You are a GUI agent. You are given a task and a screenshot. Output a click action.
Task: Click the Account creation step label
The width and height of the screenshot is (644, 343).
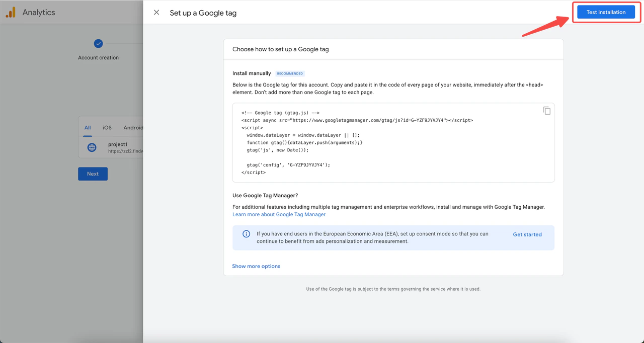tap(99, 58)
